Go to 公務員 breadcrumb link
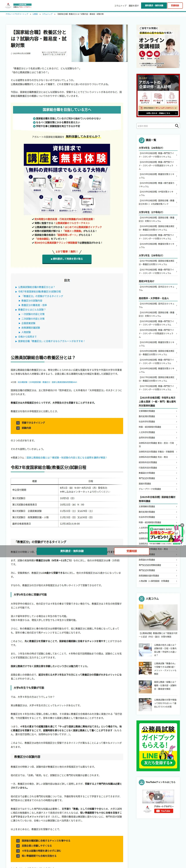The width and height of the screenshot is (186, 868). pyautogui.click(x=35, y=14)
